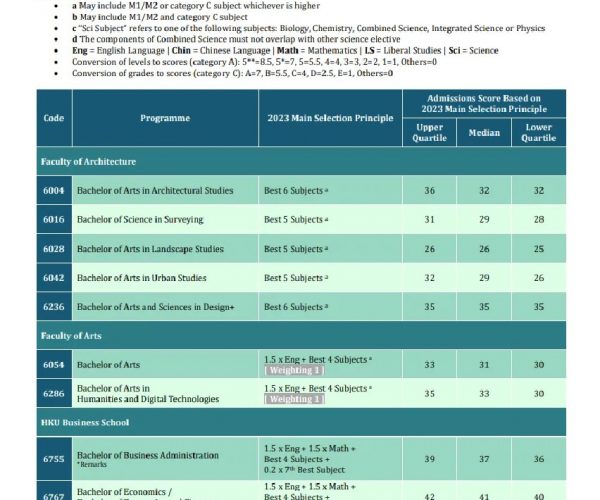Viewport: 600px width, 500px height.
Task: Click 2023 Main Selection Principle column header
Action: [330, 118]
